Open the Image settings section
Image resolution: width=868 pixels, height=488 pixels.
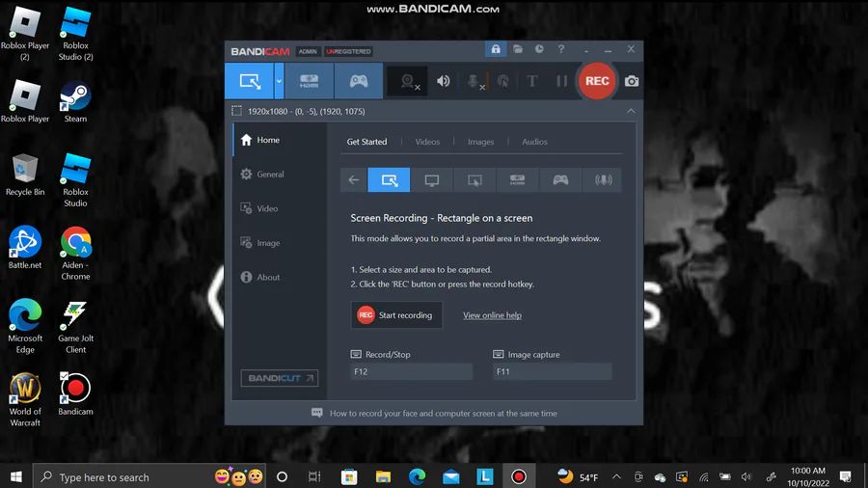point(280,243)
